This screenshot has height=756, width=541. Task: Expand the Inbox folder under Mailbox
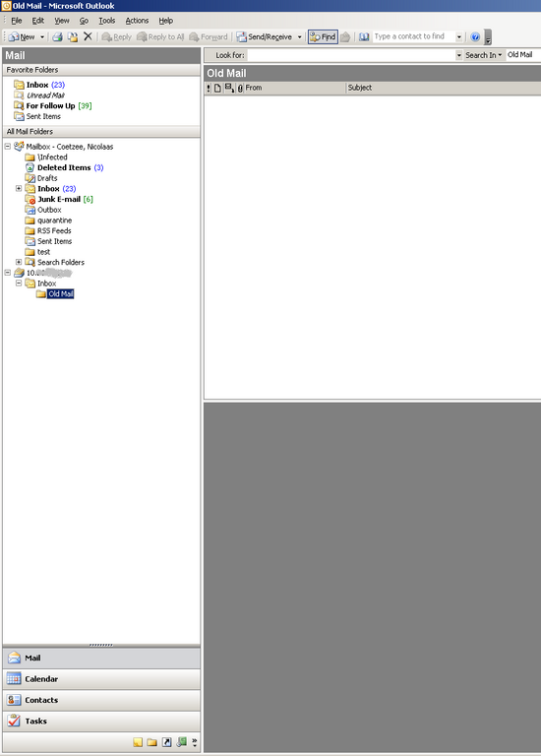(x=19, y=188)
